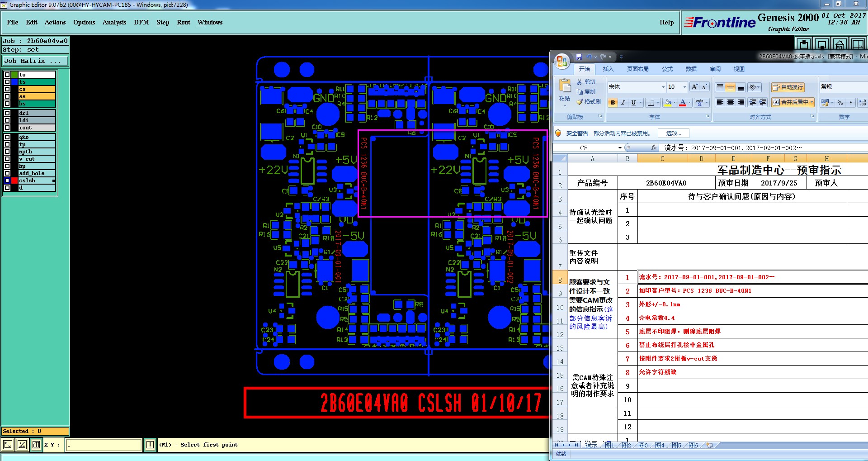
Task: Apply underline formatting in Excel
Action: pyautogui.click(x=633, y=103)
